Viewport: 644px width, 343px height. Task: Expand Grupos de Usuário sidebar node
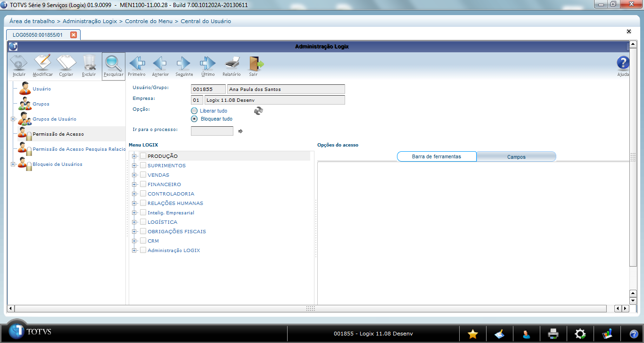tap(13, 119)
